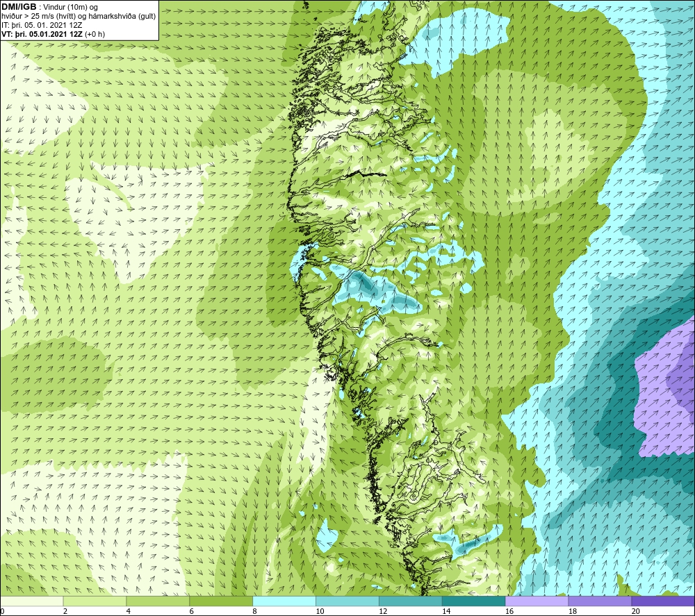The image size is (695, 616).
Task: Click the 8–10 m/s light cyan legend swatch
Action: 284,601
